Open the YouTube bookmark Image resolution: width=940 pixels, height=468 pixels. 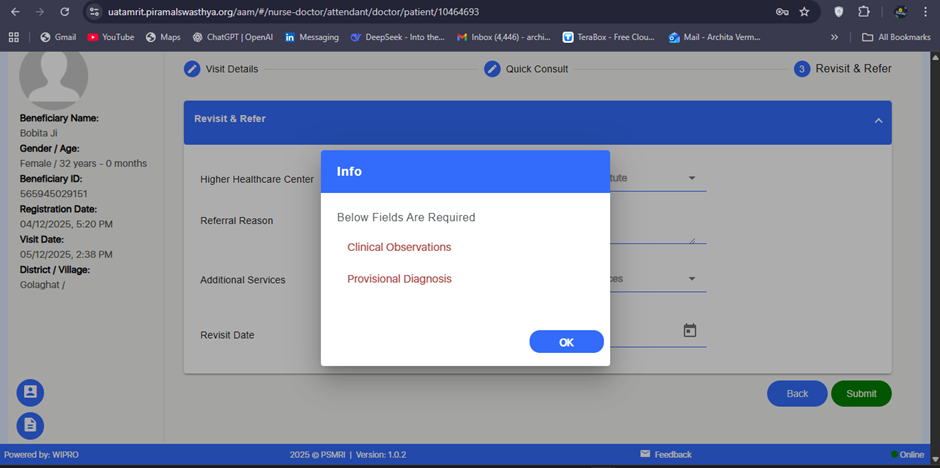(110, 37)
